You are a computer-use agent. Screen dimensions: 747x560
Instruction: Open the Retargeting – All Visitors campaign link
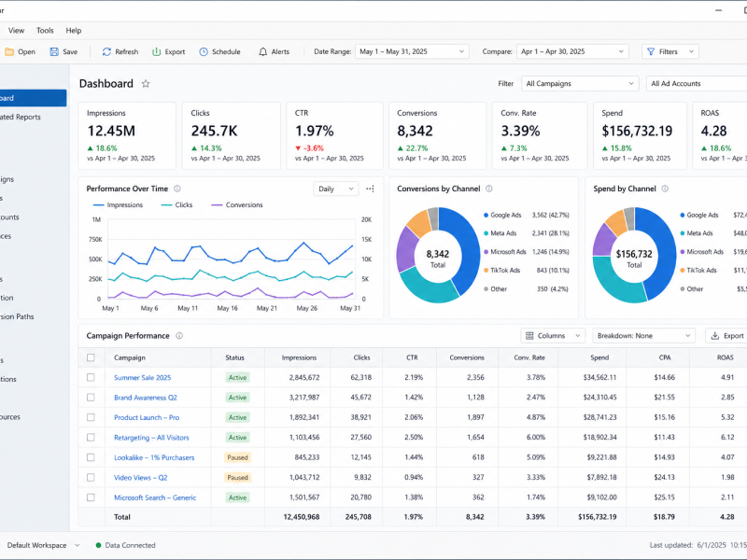coord(151,437)
